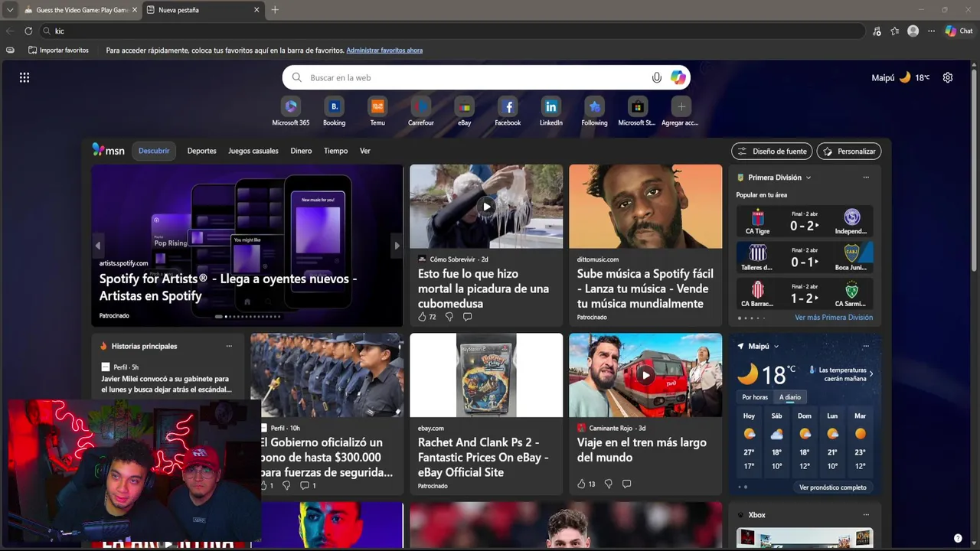Open tab search dropdown in title bar
This screenshot has width=980, height=551.
10,10
